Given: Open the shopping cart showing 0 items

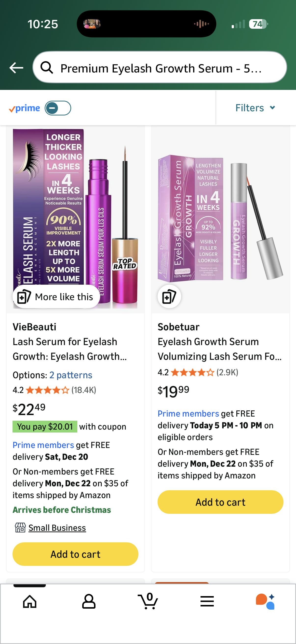Looking at the screenshot, I should click(148, 602).
